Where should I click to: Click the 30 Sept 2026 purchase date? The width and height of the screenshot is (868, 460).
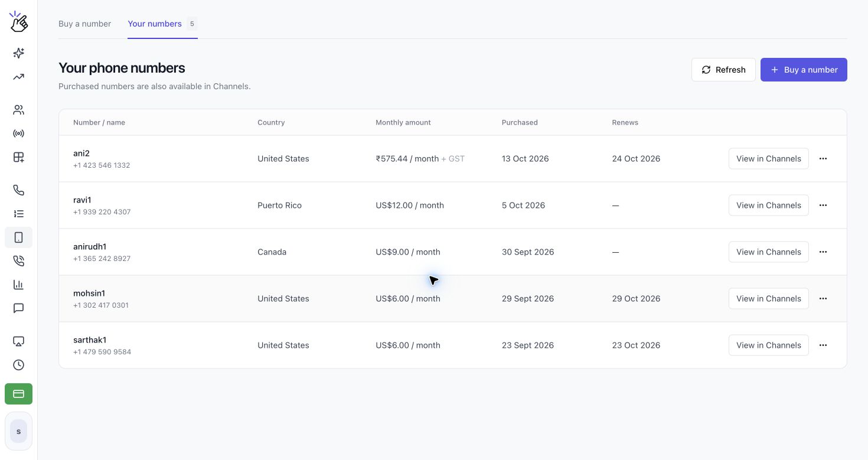(528, 252)
